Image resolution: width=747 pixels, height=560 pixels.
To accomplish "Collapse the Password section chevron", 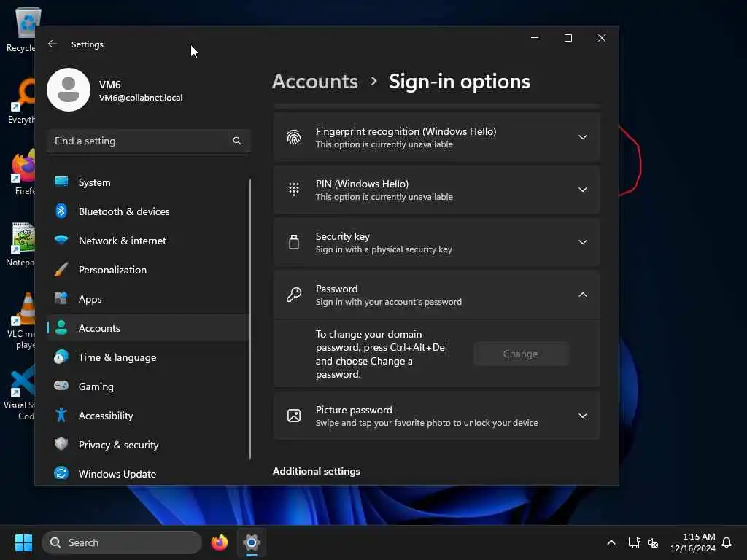I will (583, 295).
